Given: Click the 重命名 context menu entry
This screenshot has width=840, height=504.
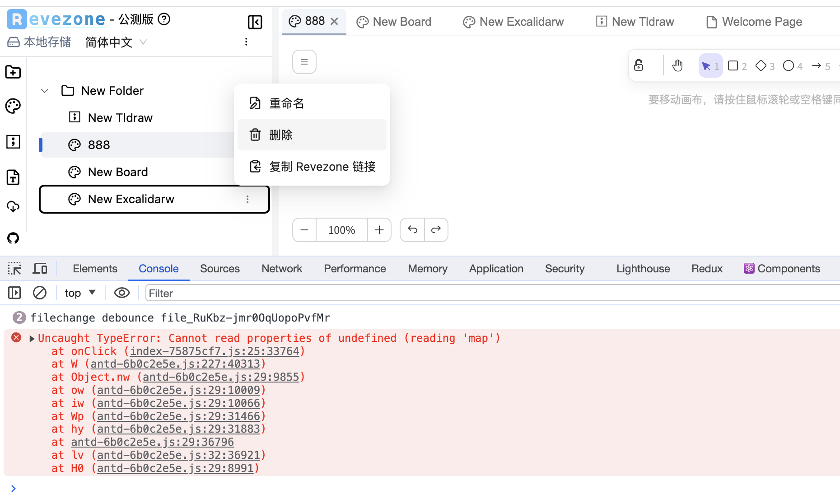Looking at the screenshot, I should coord(286,103).
